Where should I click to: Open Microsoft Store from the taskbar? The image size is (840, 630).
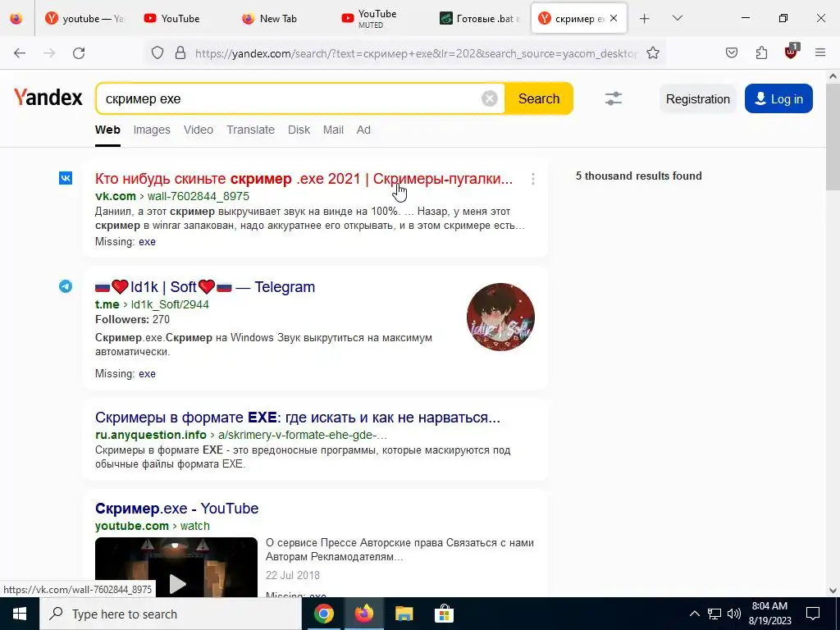pyautogui.click(x=444, y=614)
